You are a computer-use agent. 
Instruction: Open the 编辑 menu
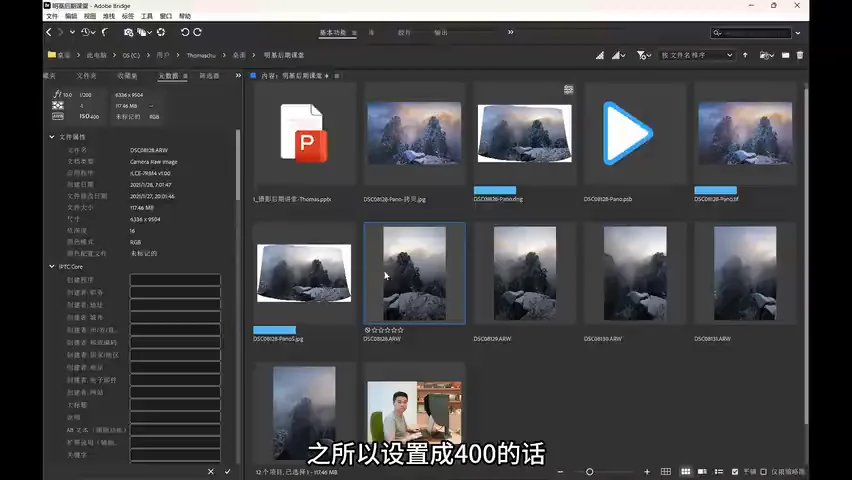71,16
